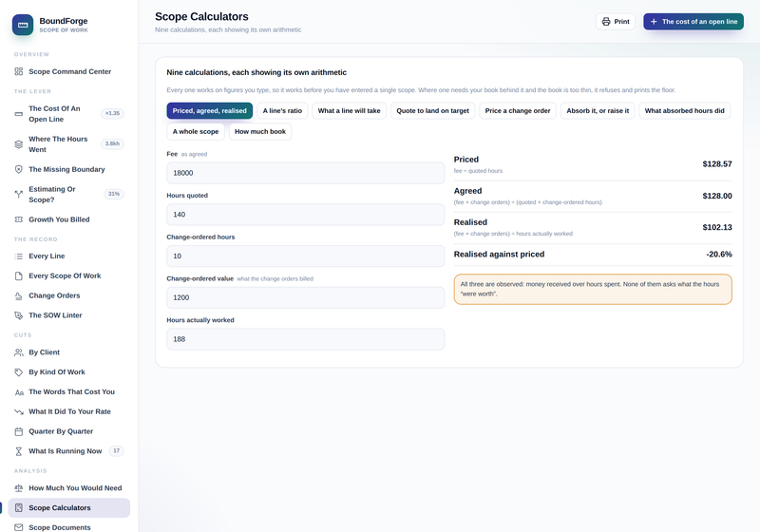Click The cost of an open line button
This screenshot has height=532, width=760.
pos(693,21)
